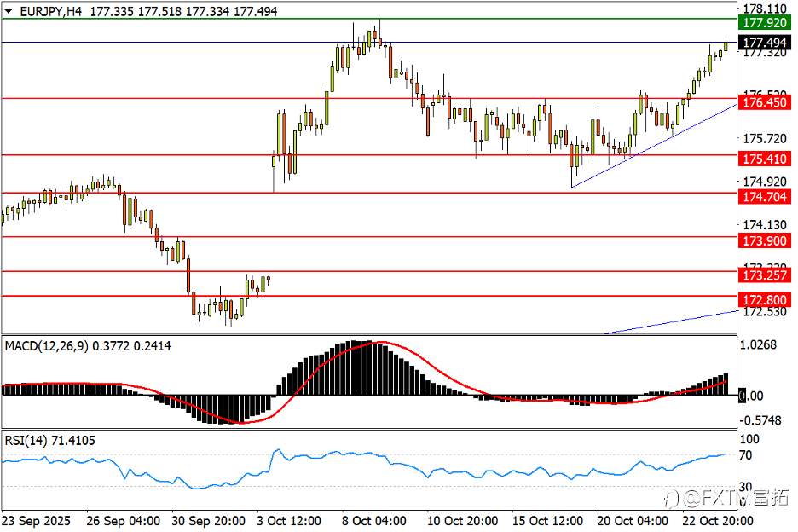
Task: Select the 172.530 price scale value
Action: point(765,311)
